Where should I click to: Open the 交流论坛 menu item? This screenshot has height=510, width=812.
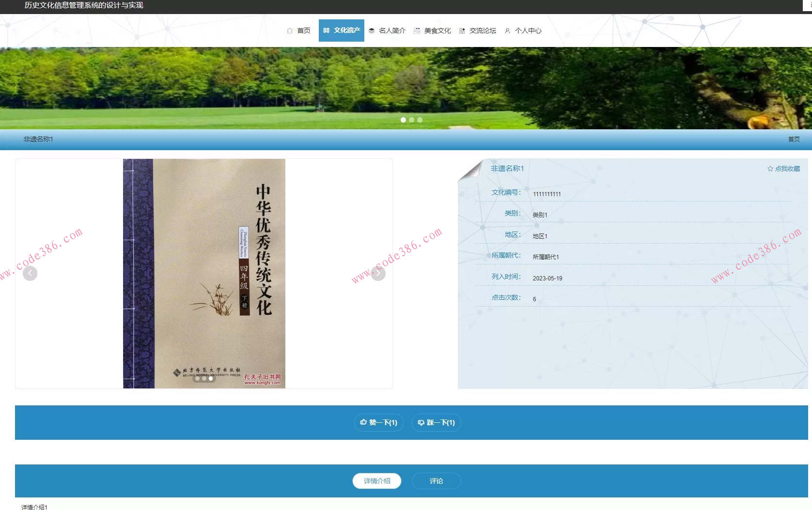point(483,30)
